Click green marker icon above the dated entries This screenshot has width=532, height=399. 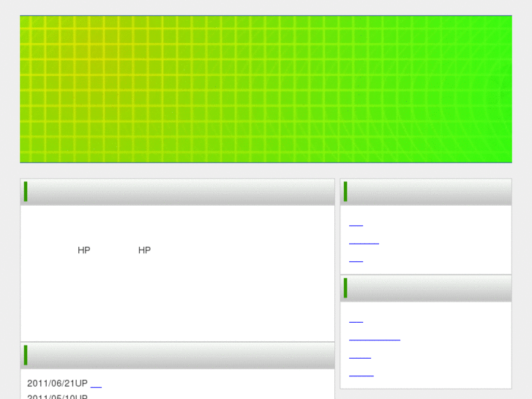point(26,355)
